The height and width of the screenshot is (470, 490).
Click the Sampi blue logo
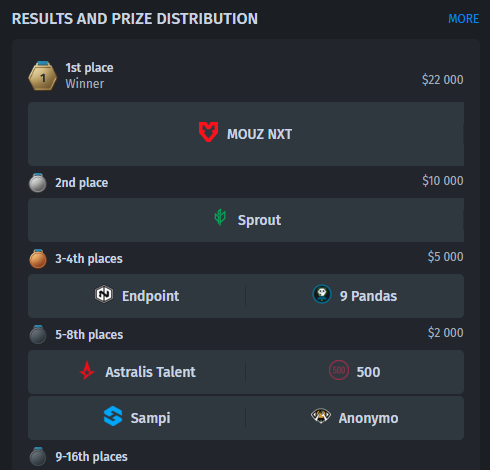tap(113, 416)
